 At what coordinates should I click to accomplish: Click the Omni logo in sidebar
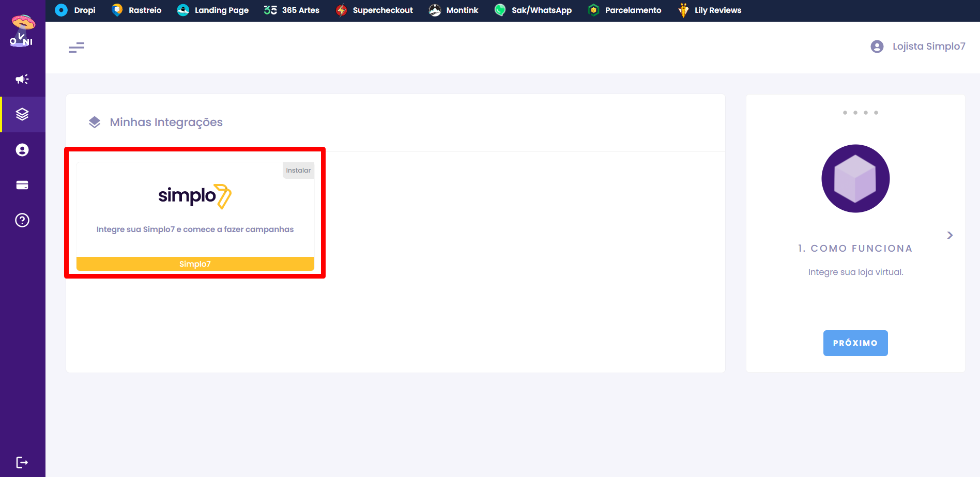[x=22, y=31]
